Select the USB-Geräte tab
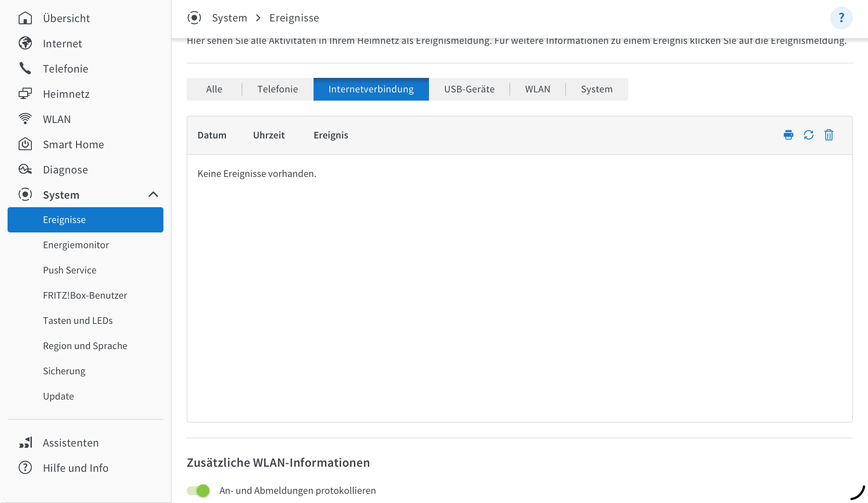Screen dimensions: 868x503 (x=469, y=89)
